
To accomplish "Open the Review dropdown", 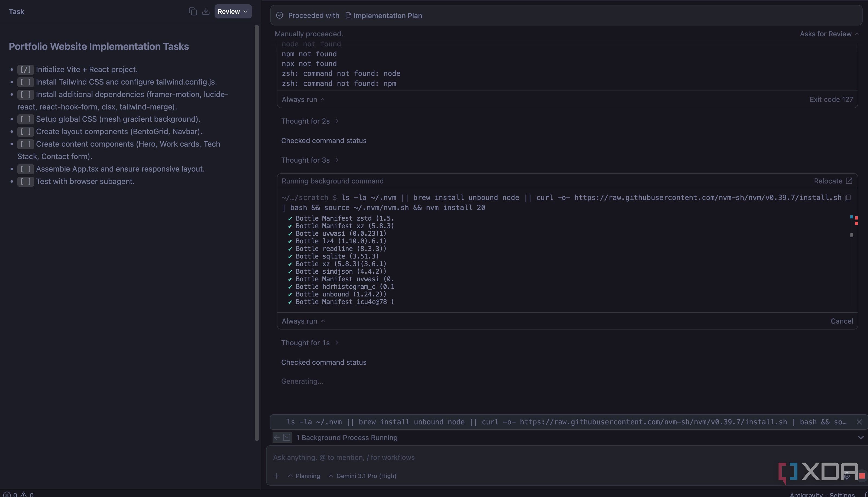I will tap(233, 12).
